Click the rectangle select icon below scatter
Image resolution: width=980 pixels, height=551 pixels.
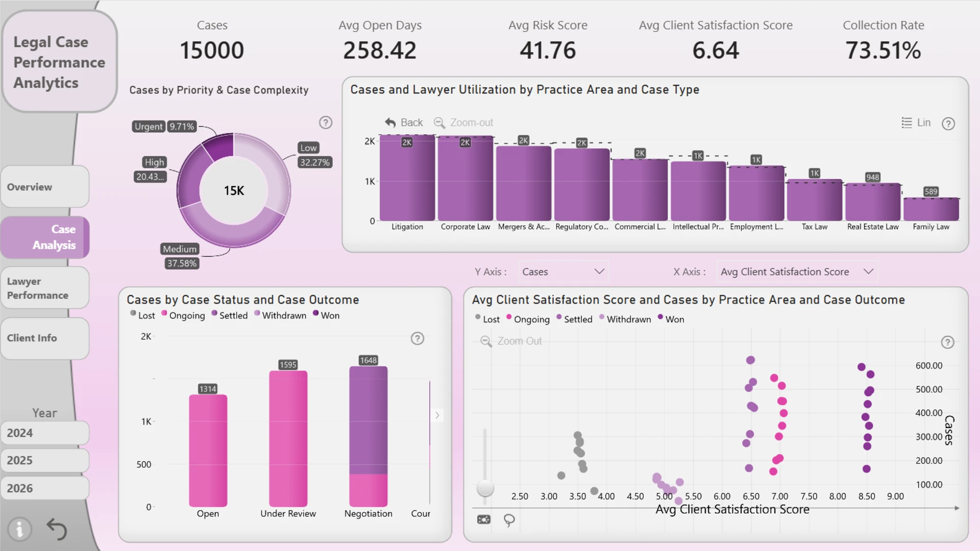click(483, 519)
